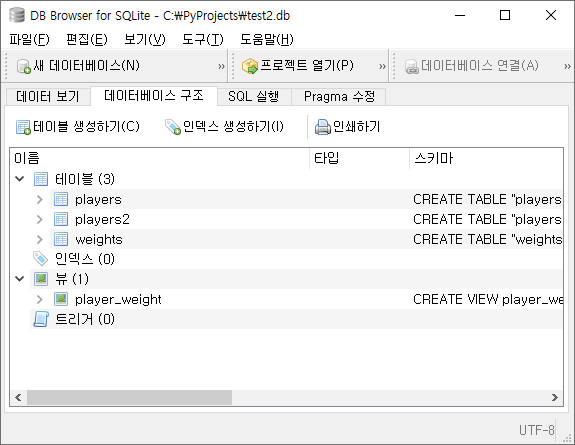Click the horizontal scrollbar thumb
Viewport: 575px width, 445px height.
(x=129, y=397)
